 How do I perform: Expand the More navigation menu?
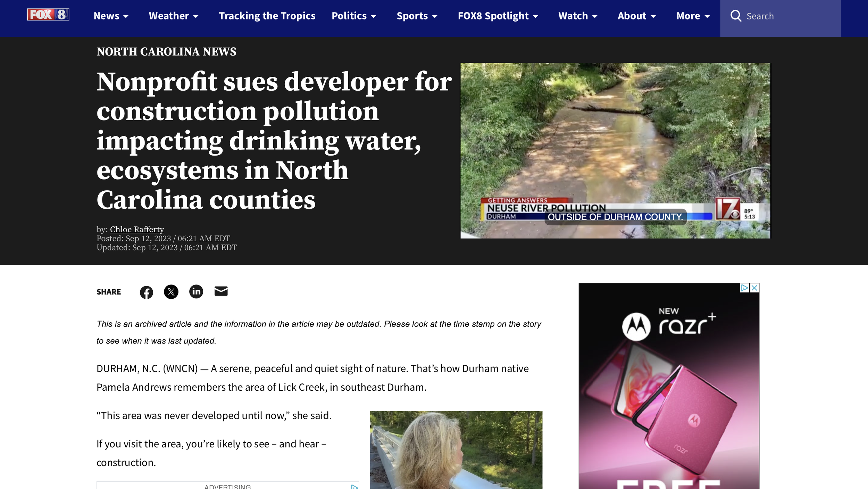pyautogui.click(x=693, y=16)
